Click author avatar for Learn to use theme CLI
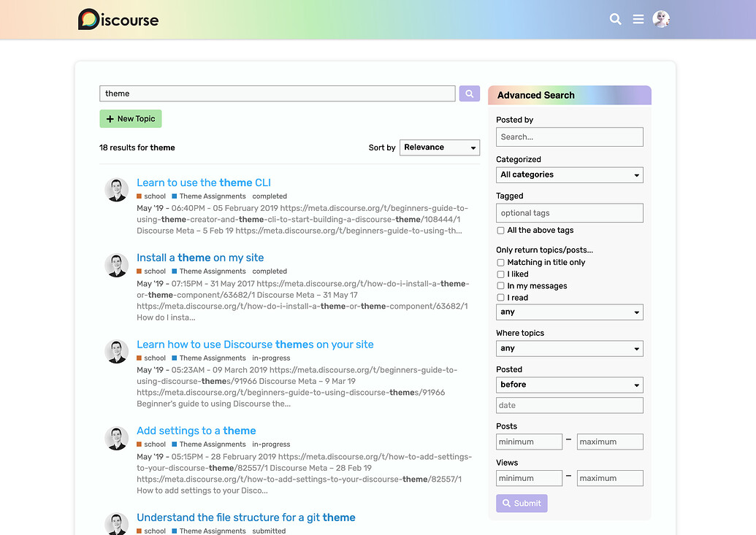 [116, 190]
